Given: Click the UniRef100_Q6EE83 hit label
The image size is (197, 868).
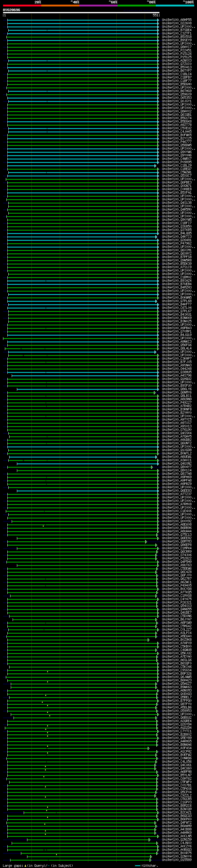Looking at the screenshot, I should 176,491.
